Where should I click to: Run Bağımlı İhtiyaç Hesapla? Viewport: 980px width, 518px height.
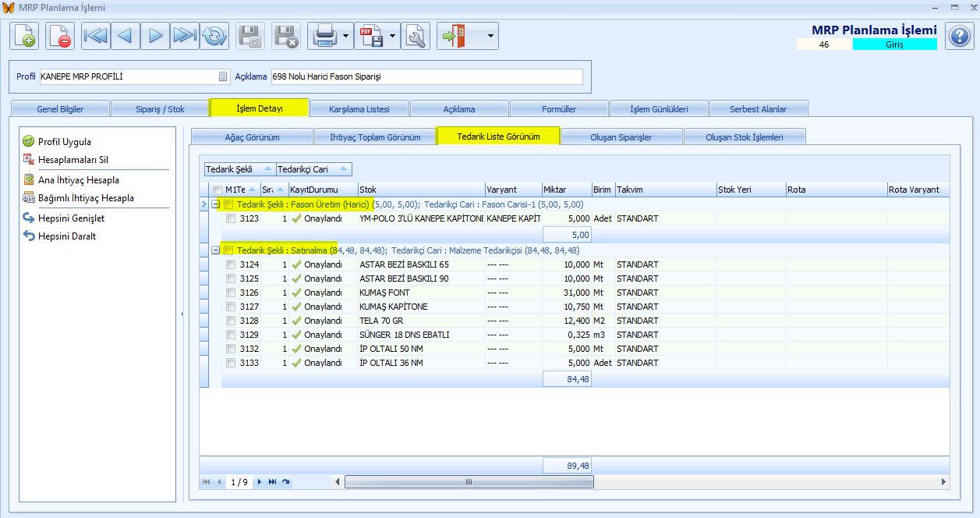[x=78, y=197]
